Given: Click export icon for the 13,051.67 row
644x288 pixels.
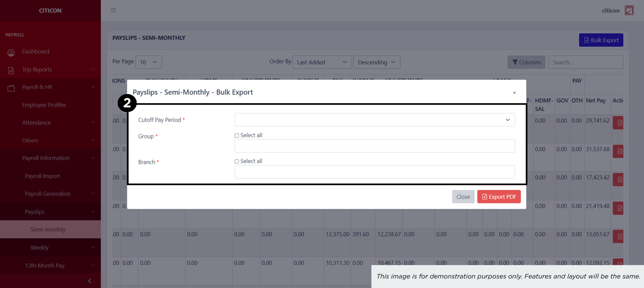Looking at the screenshot, I should coord(619,237).
